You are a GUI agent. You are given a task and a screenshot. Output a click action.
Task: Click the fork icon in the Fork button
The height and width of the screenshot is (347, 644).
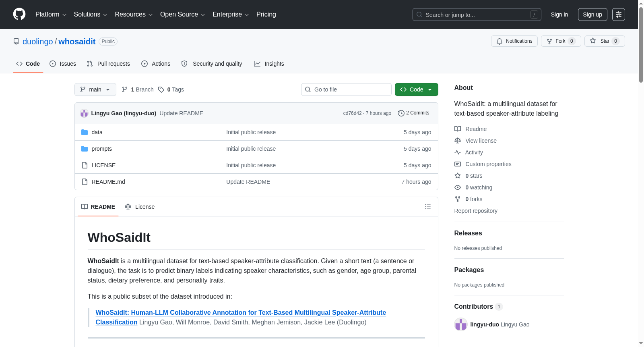click(549, 41)
